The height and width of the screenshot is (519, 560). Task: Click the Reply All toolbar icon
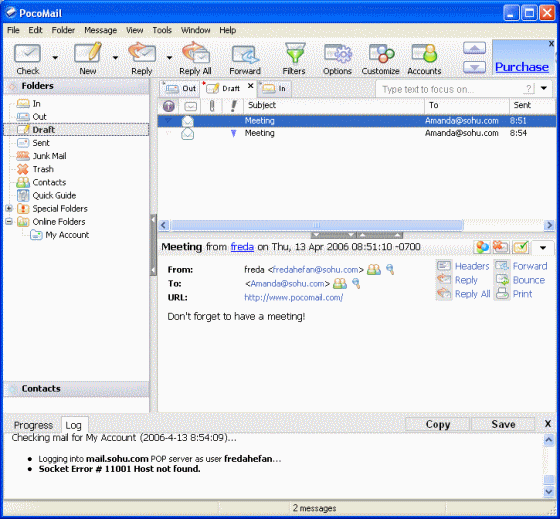click(195, 53)
